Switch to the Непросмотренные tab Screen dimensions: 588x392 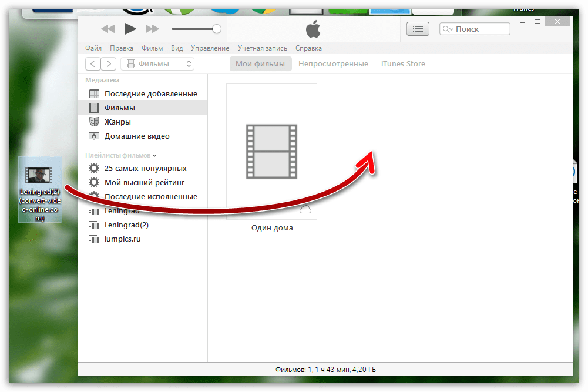coord(333,64)
